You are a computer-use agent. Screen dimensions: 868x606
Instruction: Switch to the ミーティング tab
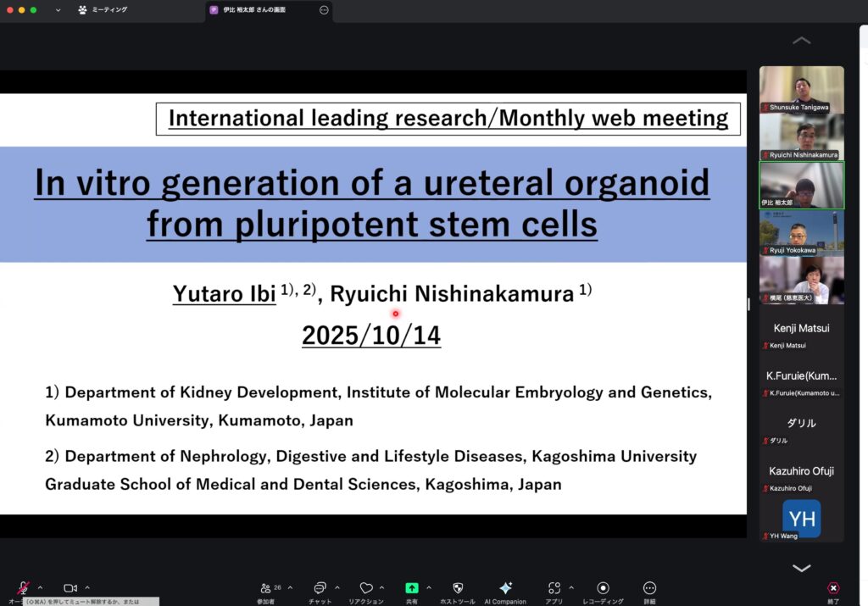click(x=106, y=10)
